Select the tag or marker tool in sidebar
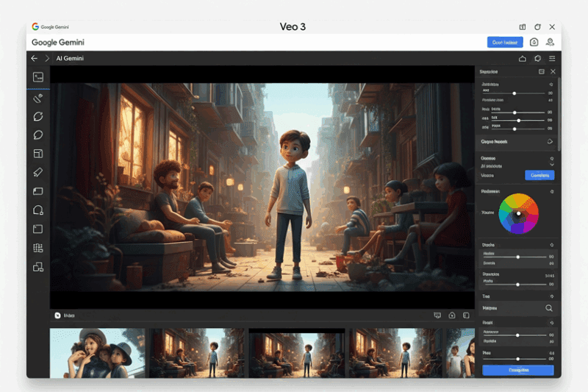Image resolution: width=588 pixels, height=392 pixels. [x=38, y=173]
